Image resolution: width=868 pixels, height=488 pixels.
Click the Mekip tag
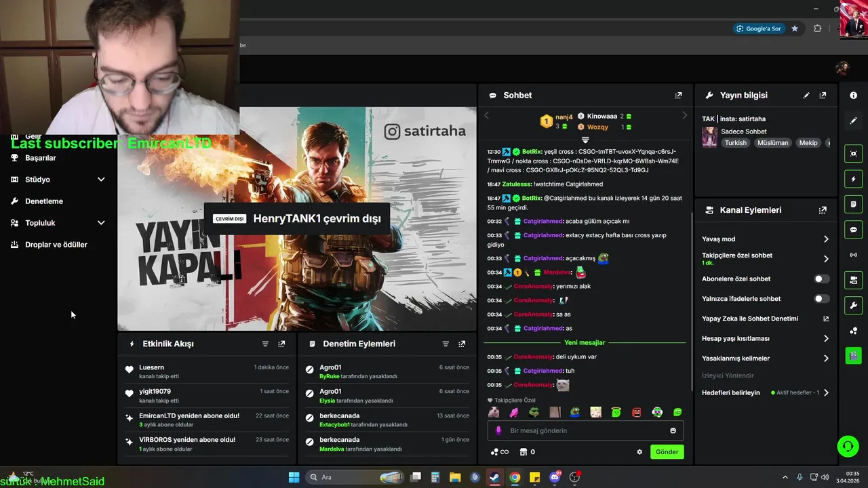(x=808, y=143)
